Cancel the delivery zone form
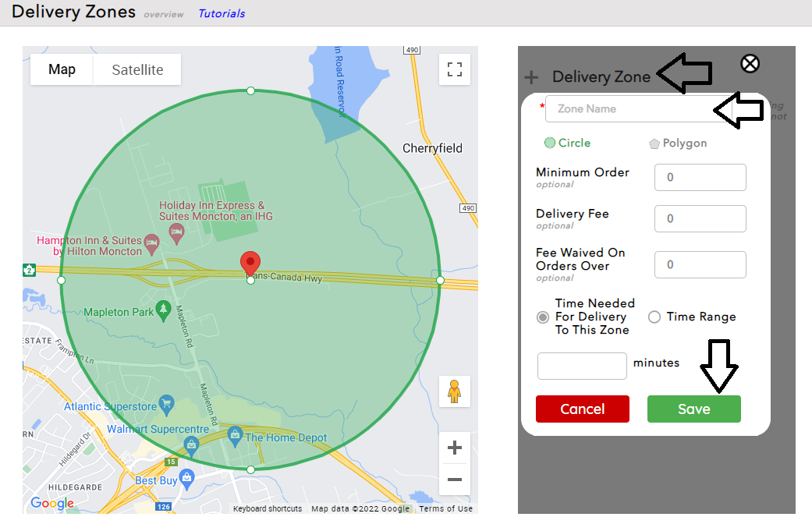The image size is (812, 531). [x=582, y=409]
